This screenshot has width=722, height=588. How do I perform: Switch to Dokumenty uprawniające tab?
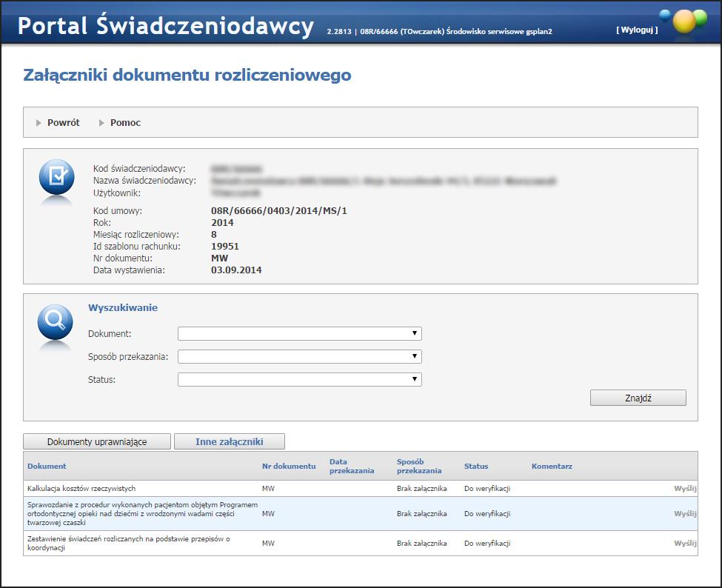97,441
